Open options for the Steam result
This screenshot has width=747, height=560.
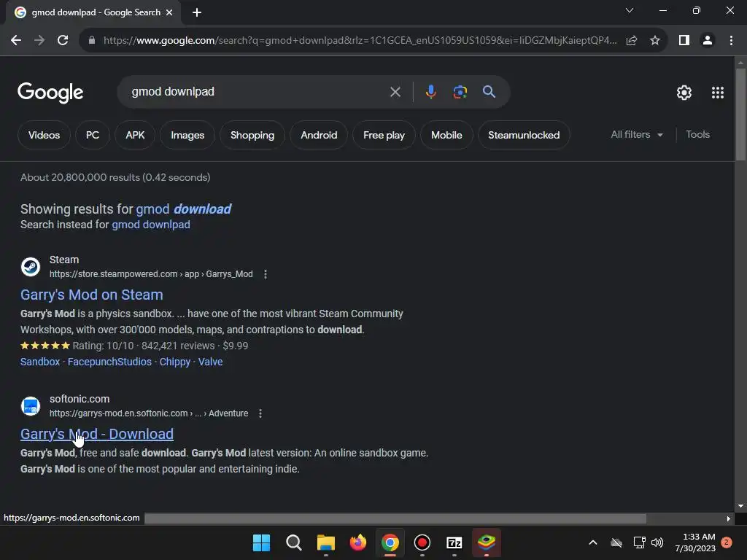[x=266, y=274]
